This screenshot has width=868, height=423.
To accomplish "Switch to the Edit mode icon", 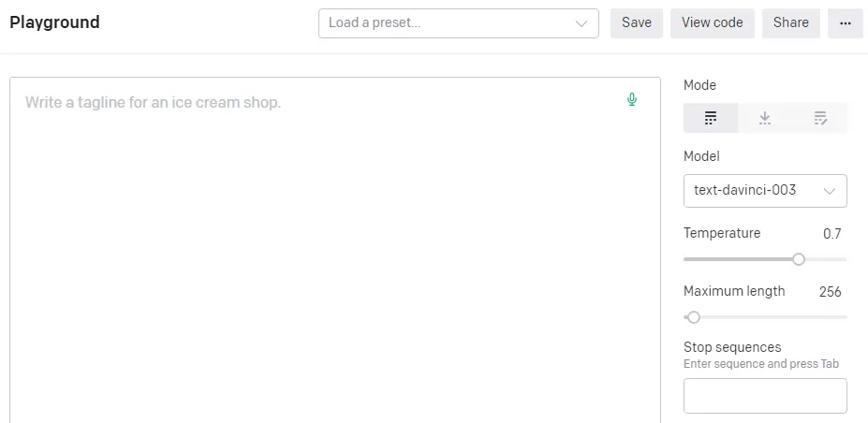I will [x=820, y=118].
